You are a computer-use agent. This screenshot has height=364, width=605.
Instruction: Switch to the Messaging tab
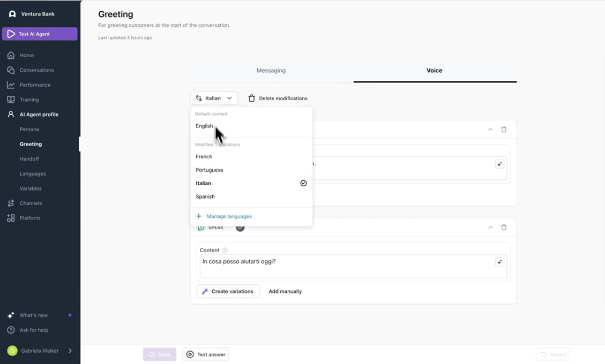pyautogui.click(x=271, y=70)
